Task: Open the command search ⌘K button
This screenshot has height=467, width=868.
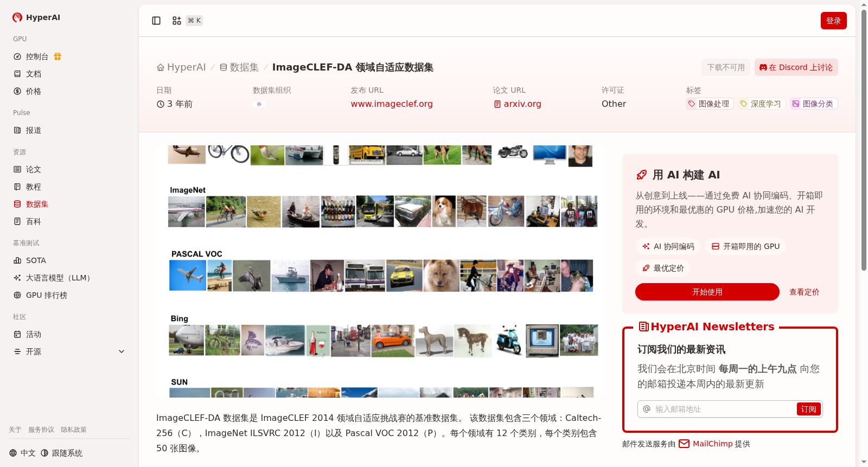Action: click(x=187, y=21)
